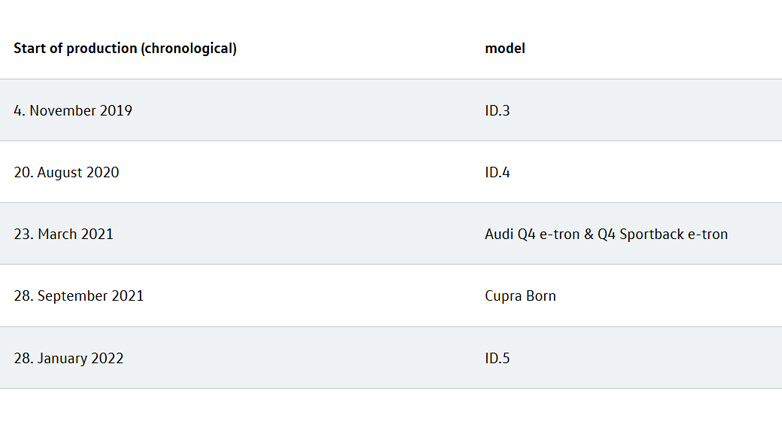The height and width of the screenshot is (440, 782).
Task: Select the "28. September 2021" date cell
Action: coord(79,296)
